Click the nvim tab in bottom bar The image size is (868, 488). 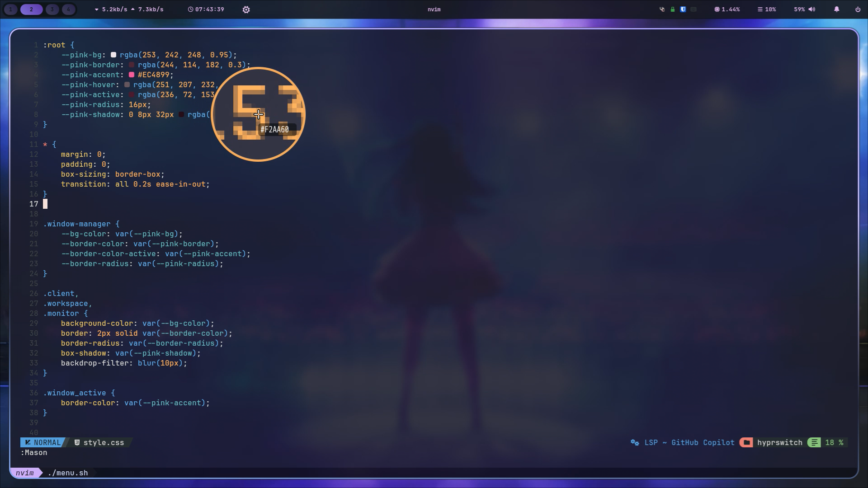pos(25,473)
